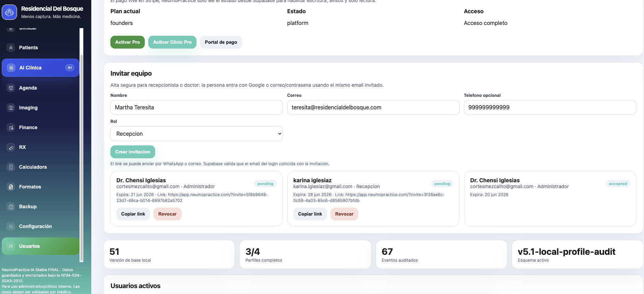Revoke karina iglesiaz invitation
Screen dimensions: 644x294
(x=344, y=214)
